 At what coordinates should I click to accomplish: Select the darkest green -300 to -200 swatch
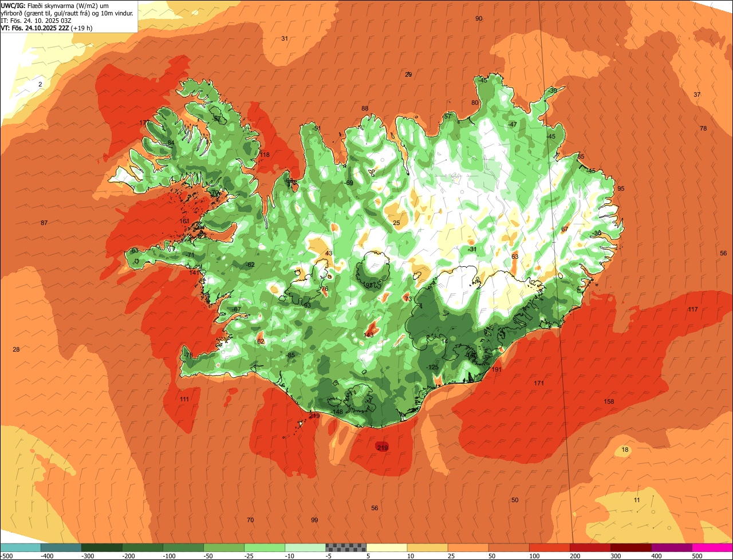[x=102, y=548]
